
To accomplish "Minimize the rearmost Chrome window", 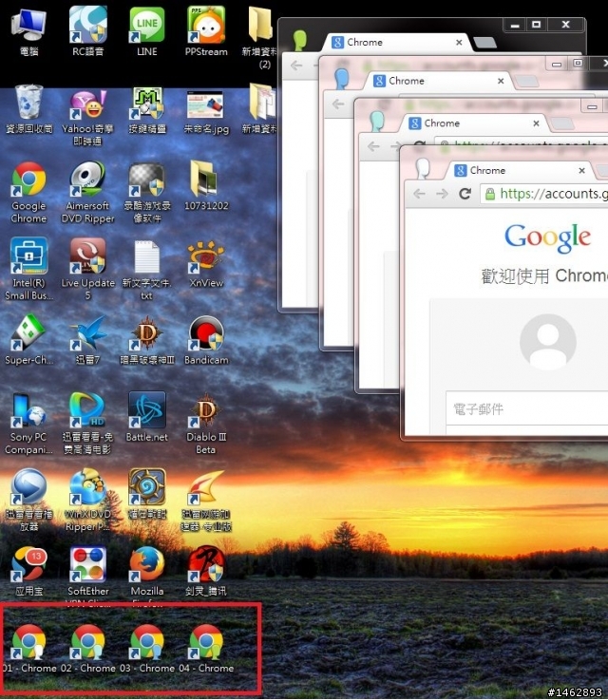I will pyautogui.click(x=515, y=25).
